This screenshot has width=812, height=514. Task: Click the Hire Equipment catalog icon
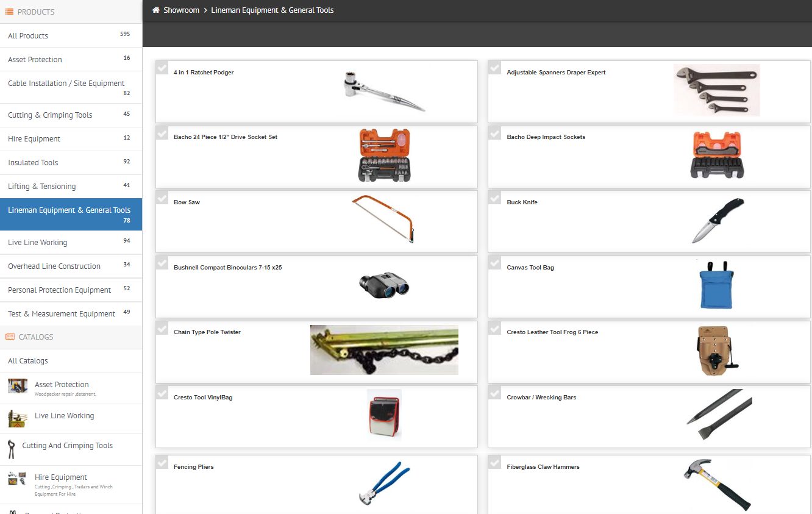pyautogui.click(x=18, y=479)
